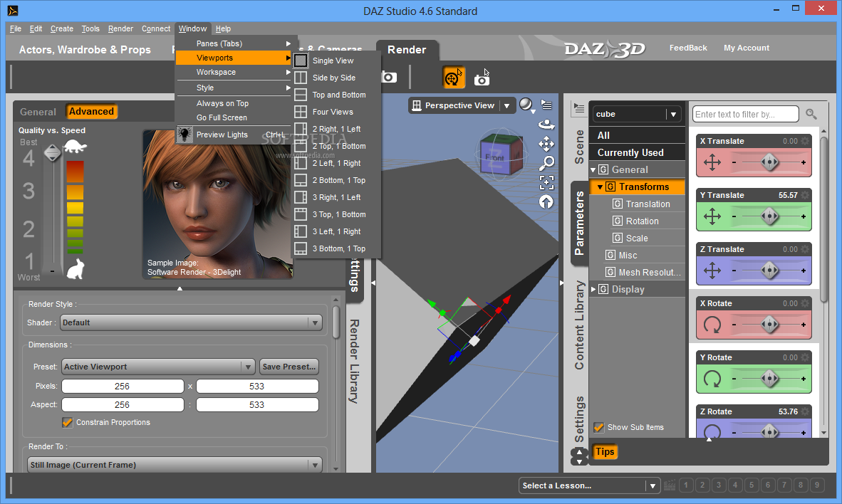Select the Mesh Resolution tree item

tap(645, 272)
